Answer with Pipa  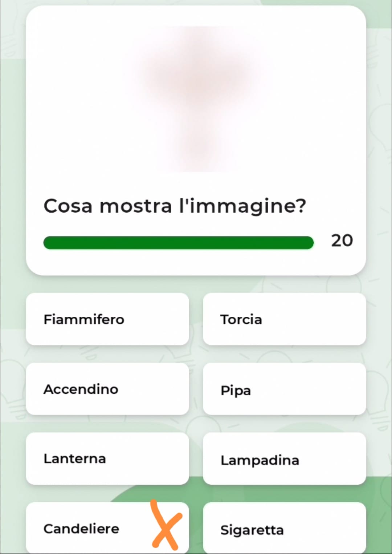coord(284,389)
